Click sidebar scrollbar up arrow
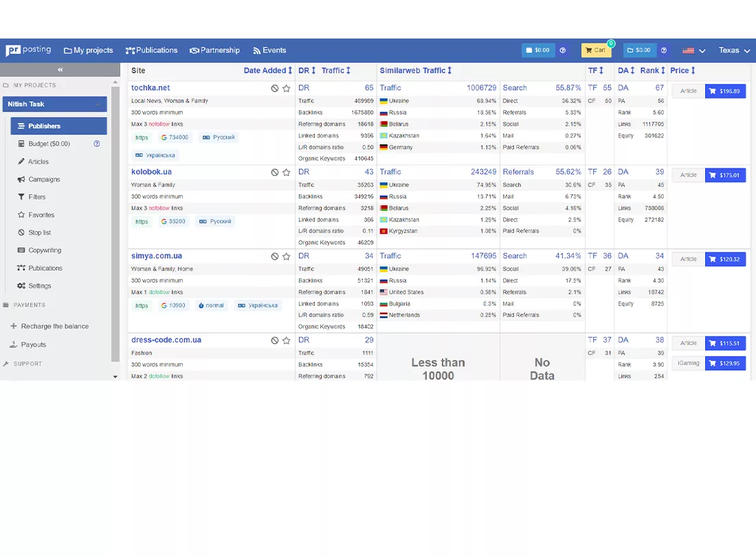Image resolution: width=756 pixels, height=557 pixels. (x=115, y=83)
